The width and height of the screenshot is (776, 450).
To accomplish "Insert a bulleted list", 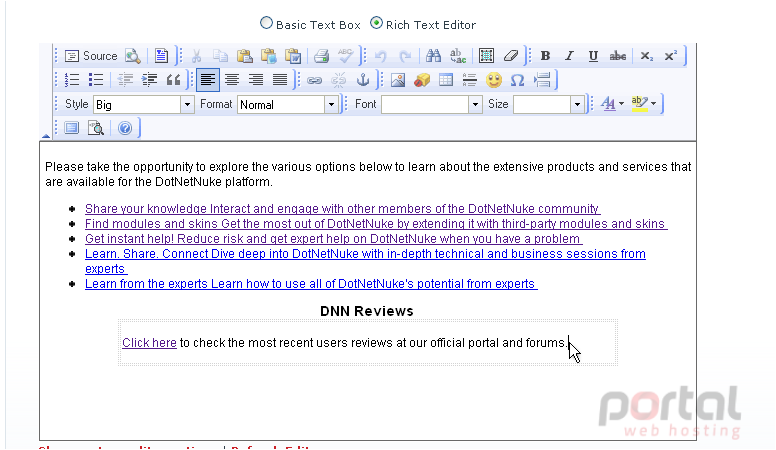I will [96, 80].
